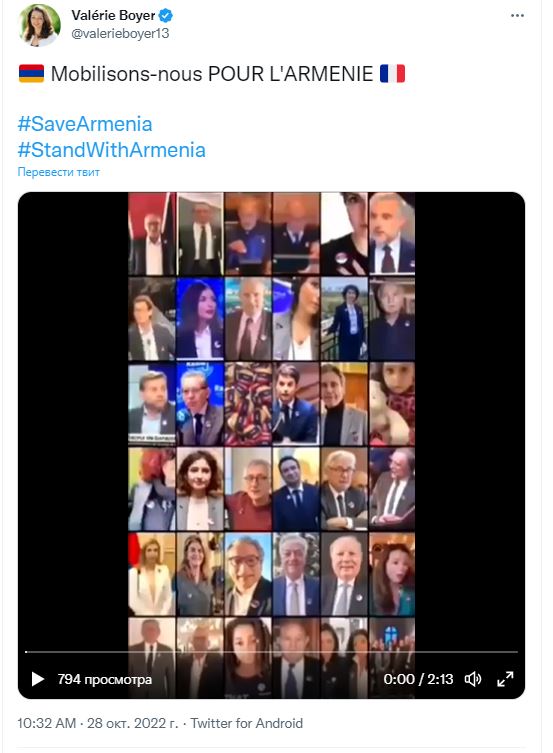553x753 pixels.
Task: Click the "Mobilisons-nous POUR L'ARMENIE" tweet text
Action: (x=212, y=74)
